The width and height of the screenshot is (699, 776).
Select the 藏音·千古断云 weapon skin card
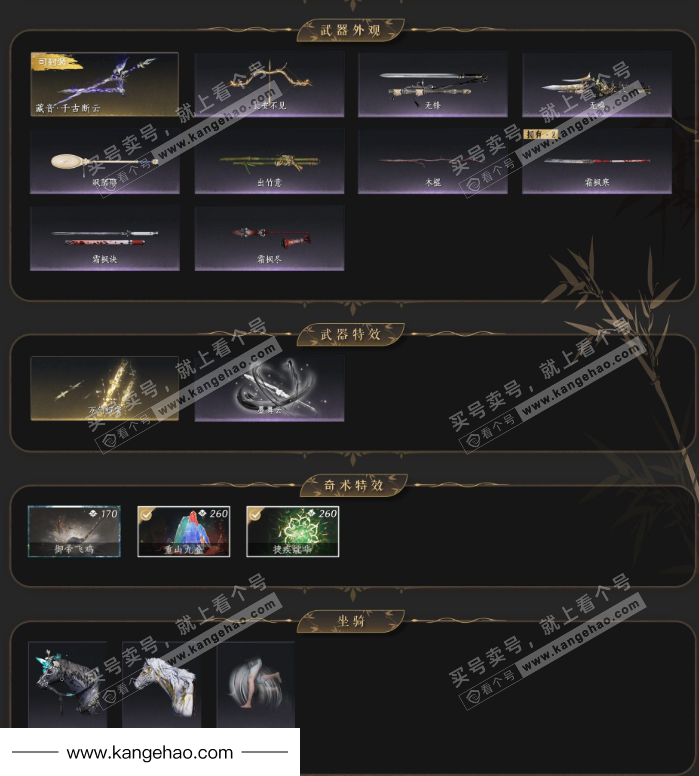click(104, 84)
